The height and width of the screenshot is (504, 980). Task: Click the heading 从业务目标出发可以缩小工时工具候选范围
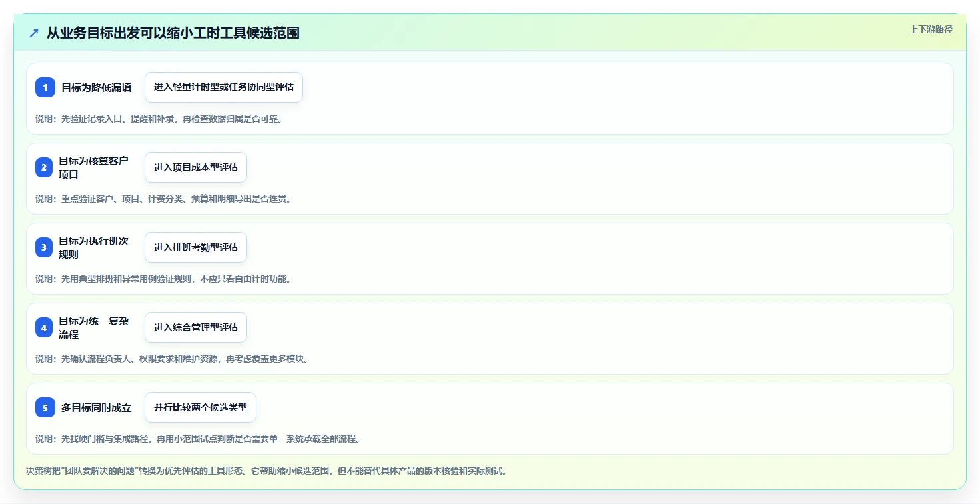pyautogui.click(x=173, y=33)
